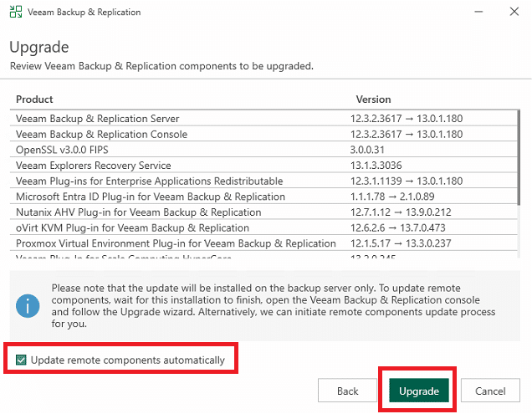This screenshot has width=532, height=414.
Task: Select Proxmox Virtual Environment Plug-in row
Action: (176, 243)
